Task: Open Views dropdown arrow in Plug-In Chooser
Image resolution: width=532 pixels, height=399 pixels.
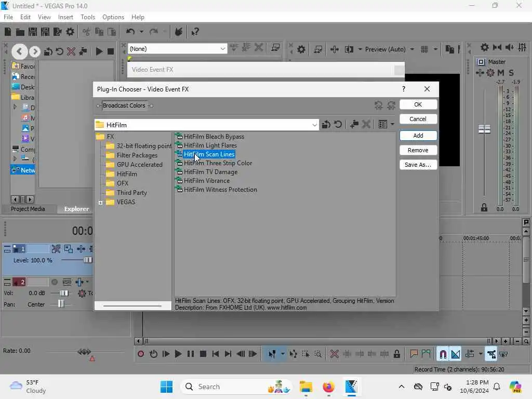Action: (x=392, y=125)
